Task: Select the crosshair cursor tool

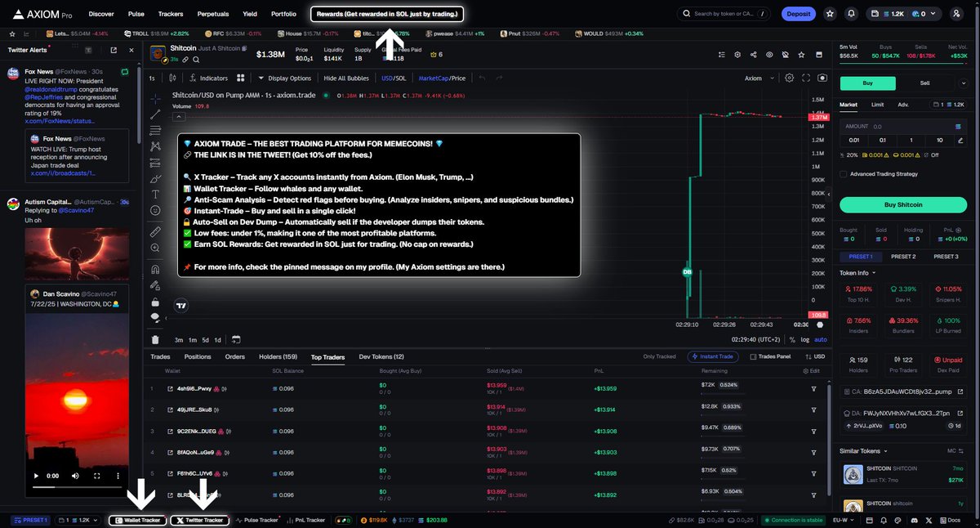Action: 155,98
